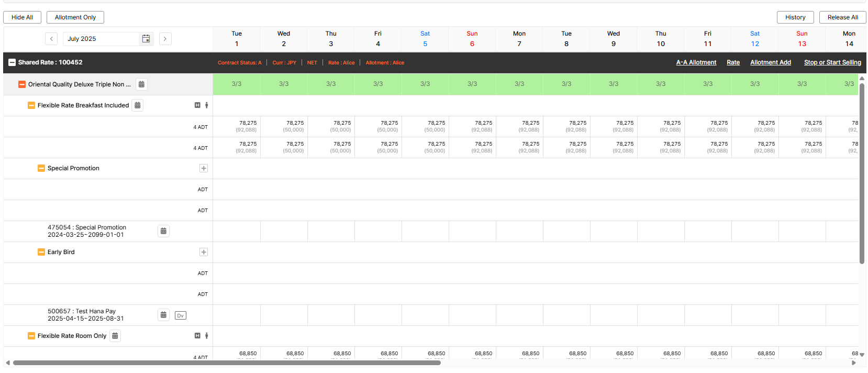
Task: Go to previous month
Action: point(51,39)
